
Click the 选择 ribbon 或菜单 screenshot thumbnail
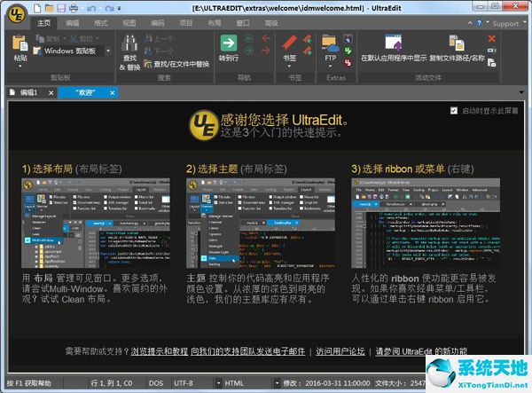426,224
